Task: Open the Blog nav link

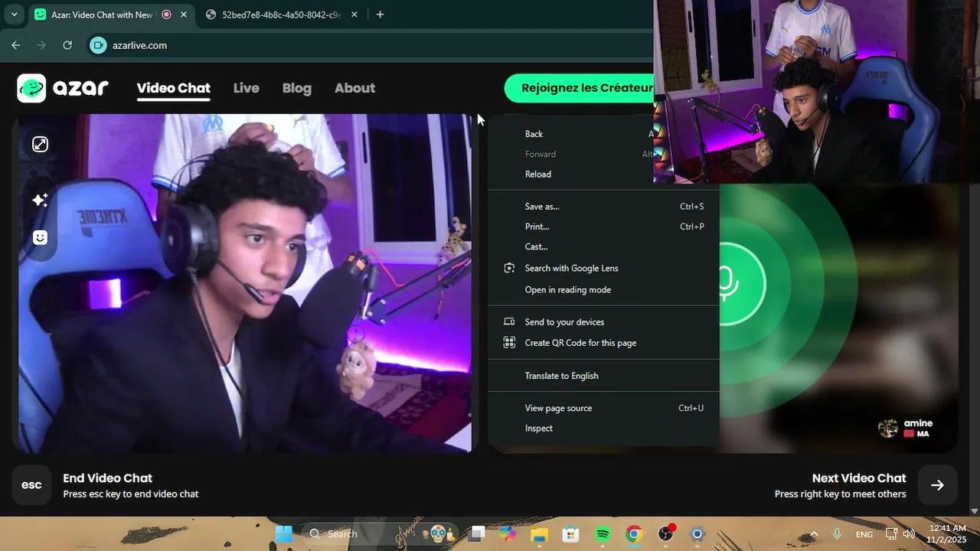Action: coord(297,88)
